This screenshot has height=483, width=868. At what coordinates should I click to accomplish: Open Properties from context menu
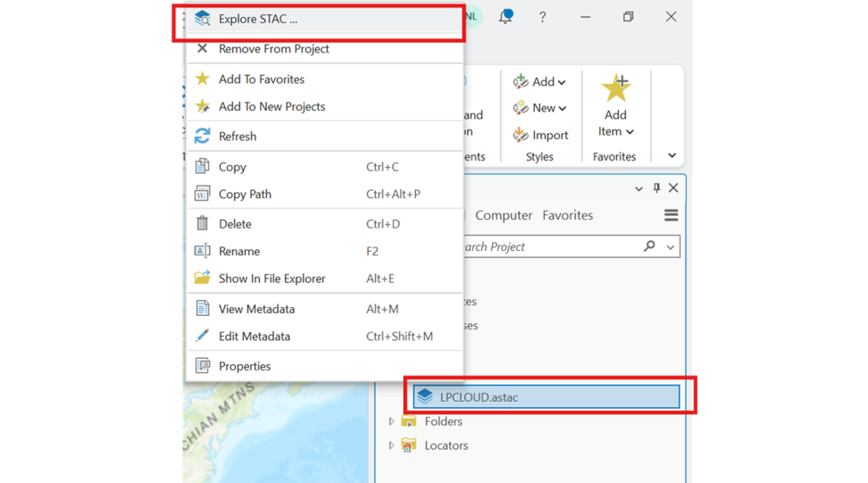[324, 366]
